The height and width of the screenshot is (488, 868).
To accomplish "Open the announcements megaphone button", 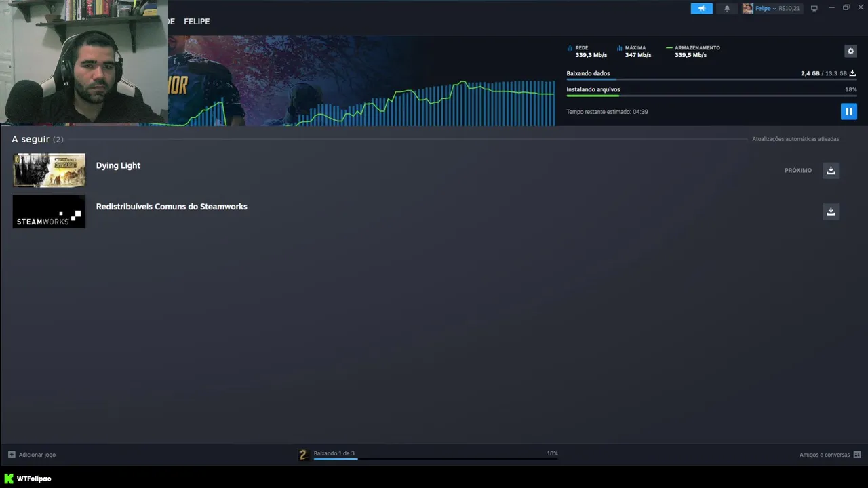I will (701, 8).
